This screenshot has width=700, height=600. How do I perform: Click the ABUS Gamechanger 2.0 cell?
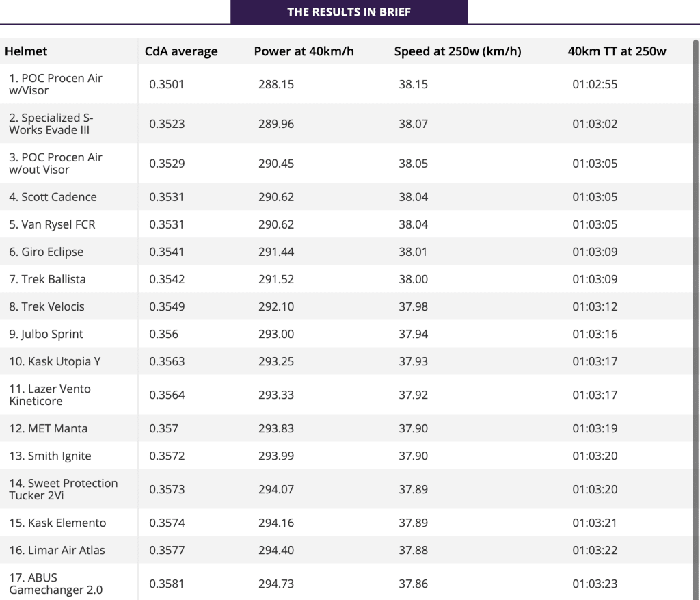(x=55, y=584)
